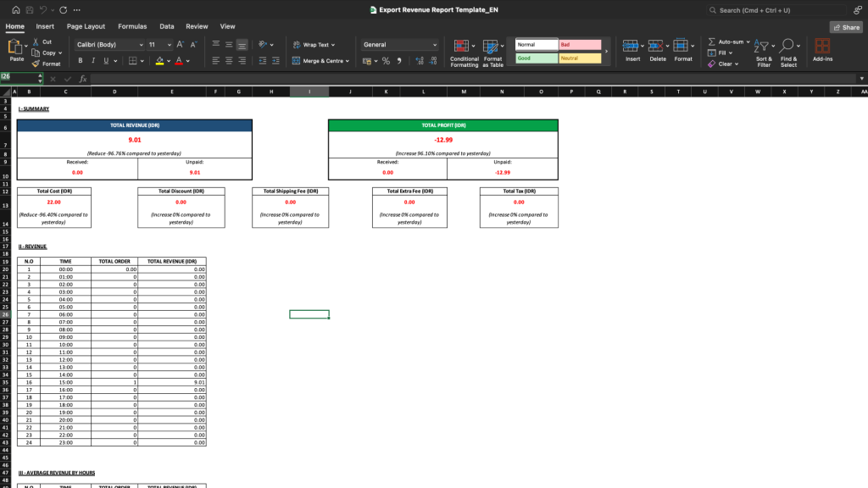Apply percent style to cells

[386, 61]
